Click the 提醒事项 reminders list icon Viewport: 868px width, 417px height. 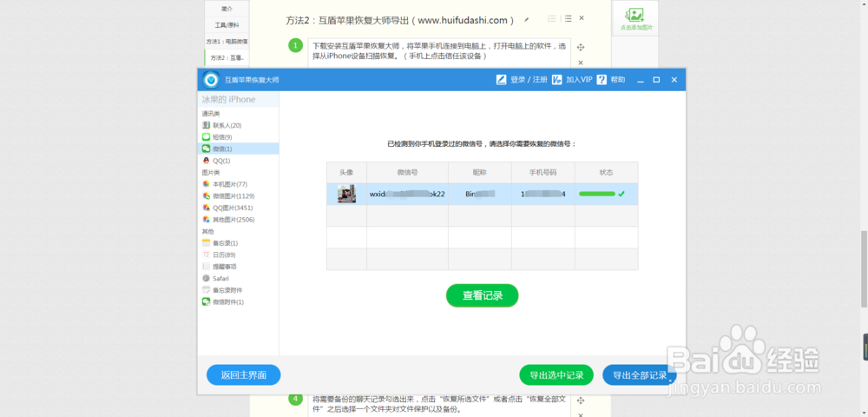point(206,267)
